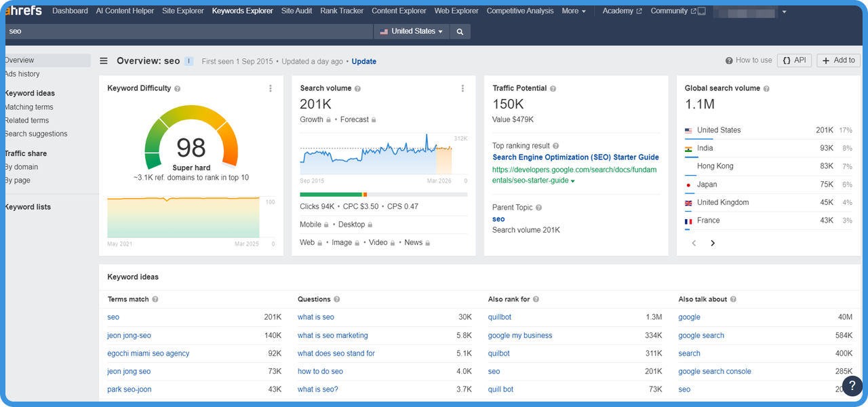Open the Keyword Difficulty card options menu

pyautogui.click(x=270, y=88)
